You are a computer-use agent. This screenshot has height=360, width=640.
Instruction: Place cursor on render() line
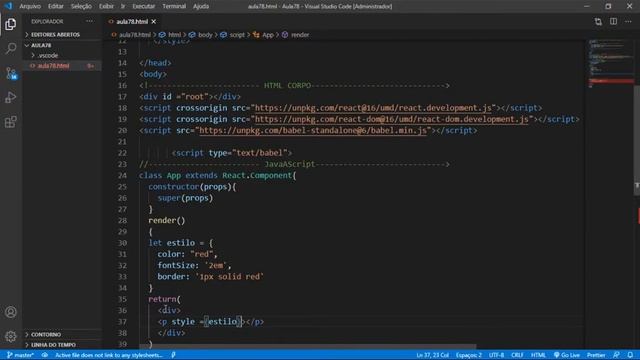point(167,220)
